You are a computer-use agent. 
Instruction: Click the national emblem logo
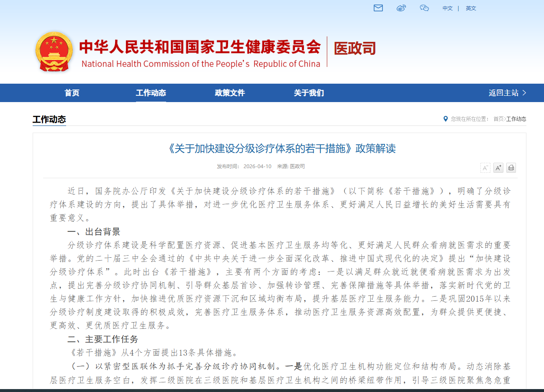54,52
